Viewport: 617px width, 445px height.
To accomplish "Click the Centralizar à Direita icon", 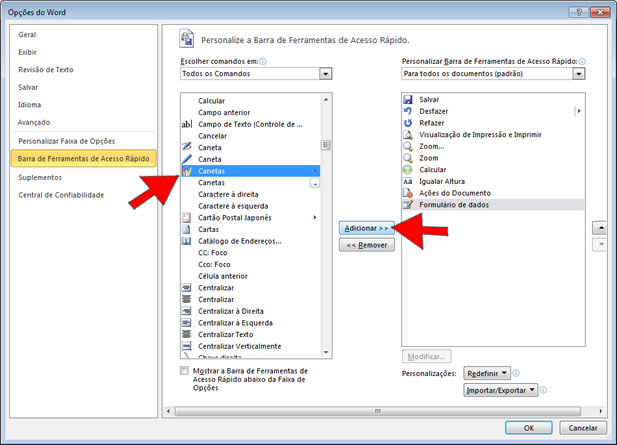I will point(187,311).
